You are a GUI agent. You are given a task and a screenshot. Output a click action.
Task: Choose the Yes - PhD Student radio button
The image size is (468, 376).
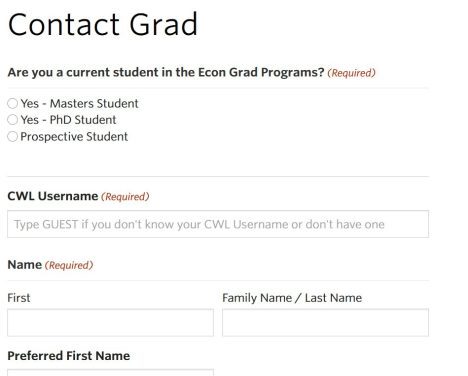[13, 120]
